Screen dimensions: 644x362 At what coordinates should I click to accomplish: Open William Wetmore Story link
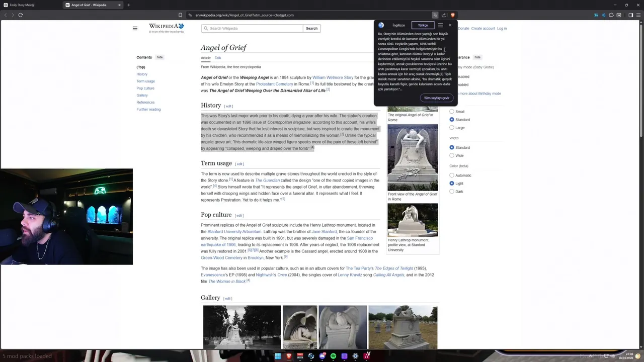[x=333, y=77]
